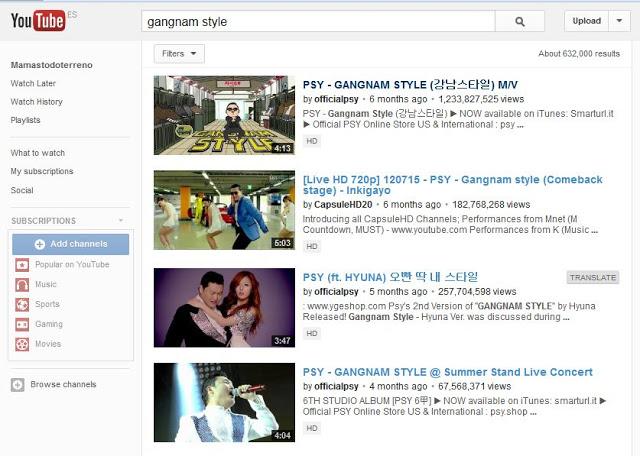The height and width of the screenshot is (456, 640).
Task: Click the Browse channels plus icon
Action: pyautogui.click(x=18, y=385)
